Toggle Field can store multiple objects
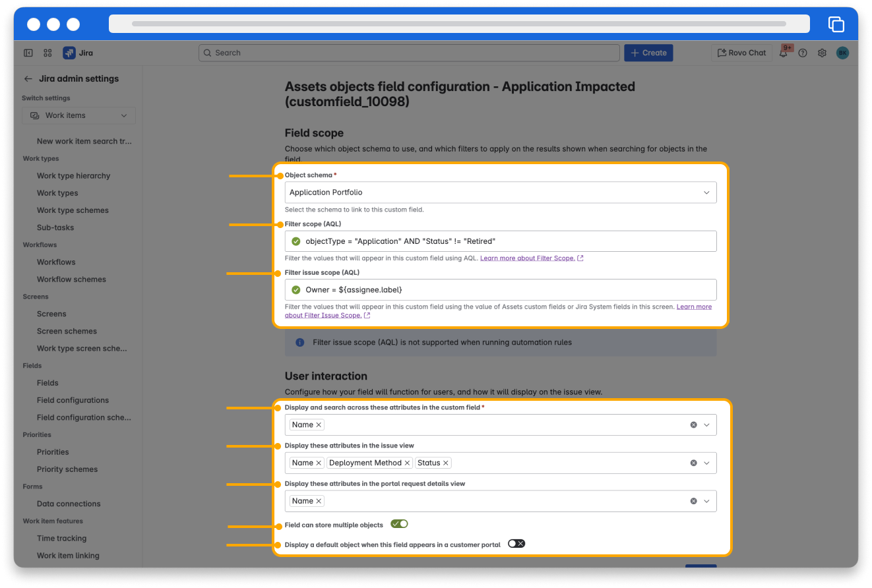Viewport: 872px width, 588px height. click(399, 524)
